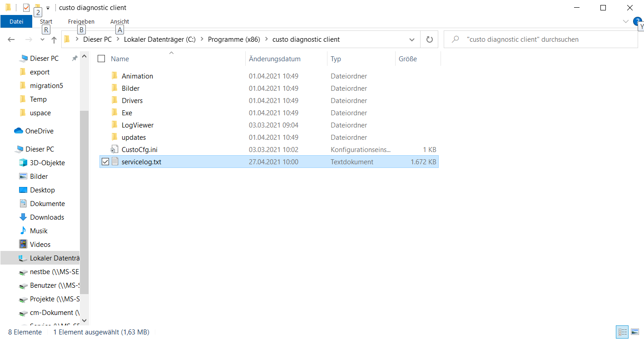
Task: Open Bilder library in the navigation pane
Action: [x=39, y=176]
